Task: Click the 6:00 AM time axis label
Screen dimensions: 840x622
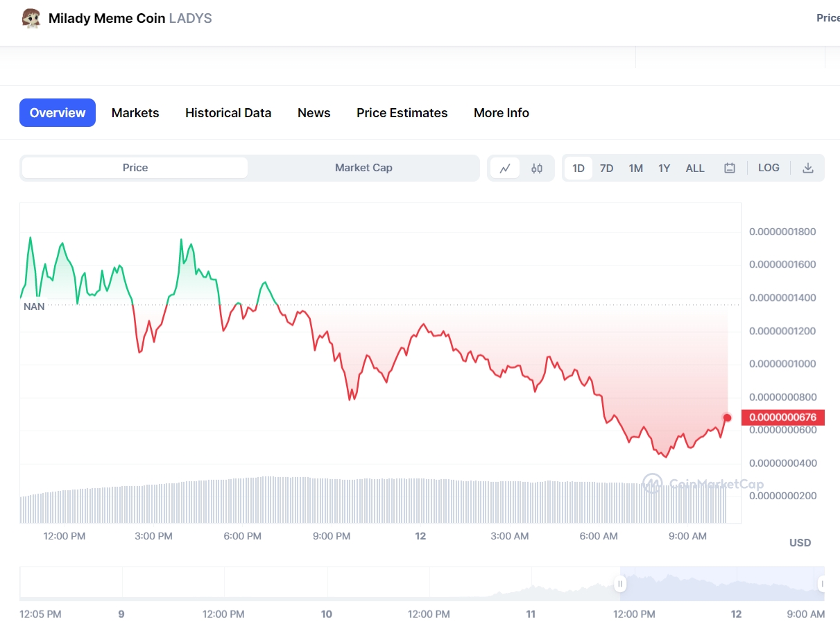Action: click(x=599, y=536)
